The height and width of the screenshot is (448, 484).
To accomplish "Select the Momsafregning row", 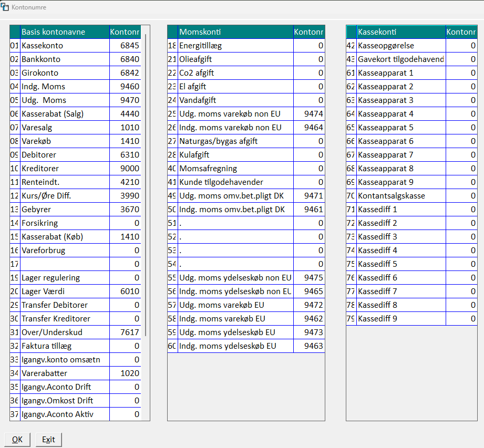I will pos(246,169).
